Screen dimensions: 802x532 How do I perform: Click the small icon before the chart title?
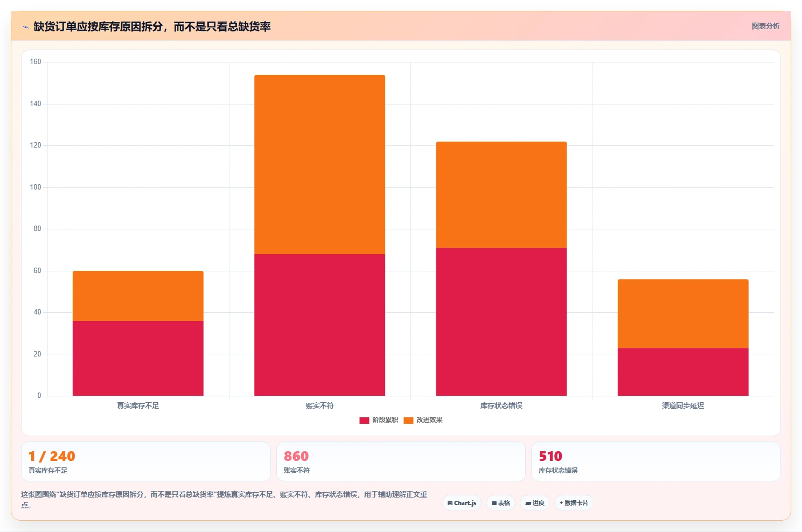[x=25, y=27]
